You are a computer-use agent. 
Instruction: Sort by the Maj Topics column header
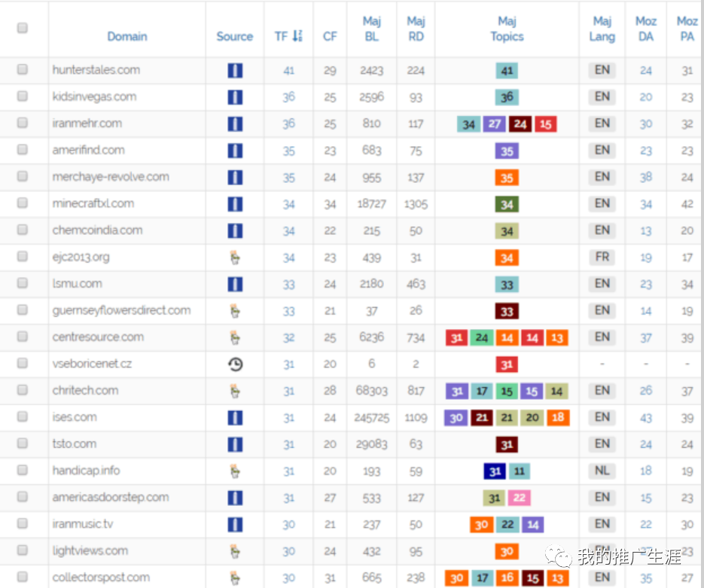click(507, 29)
